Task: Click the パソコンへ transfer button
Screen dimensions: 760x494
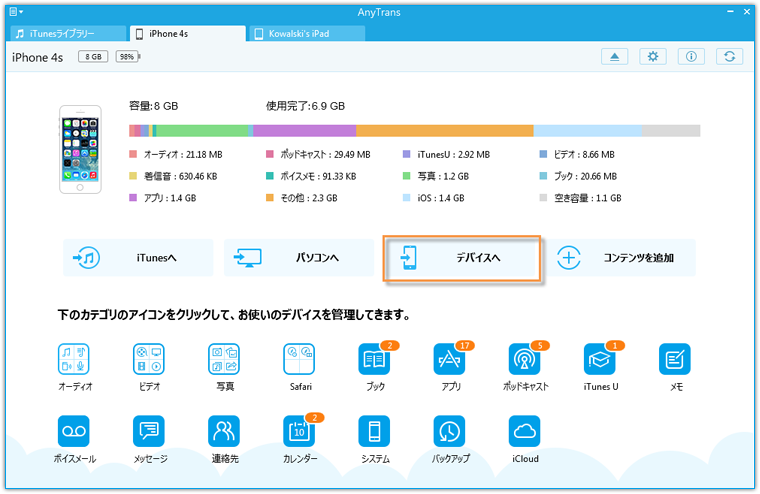Action: (x=299, y=258)
